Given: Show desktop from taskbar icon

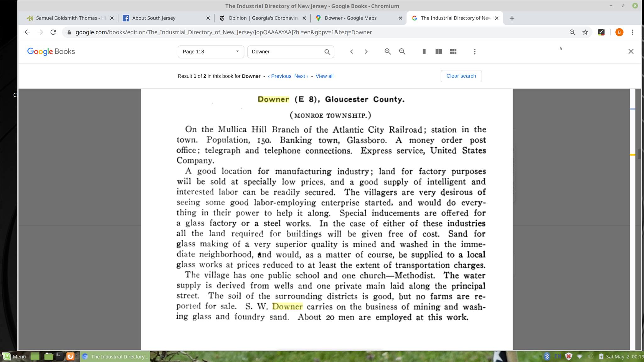Looking at the screenshot, I should [x=35, y=356].
